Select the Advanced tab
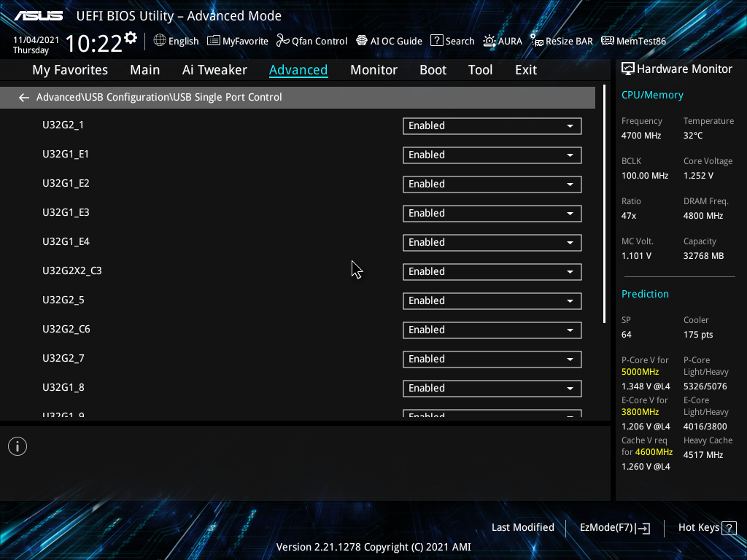Screen dimensions: 747x560 pos(298,70)
